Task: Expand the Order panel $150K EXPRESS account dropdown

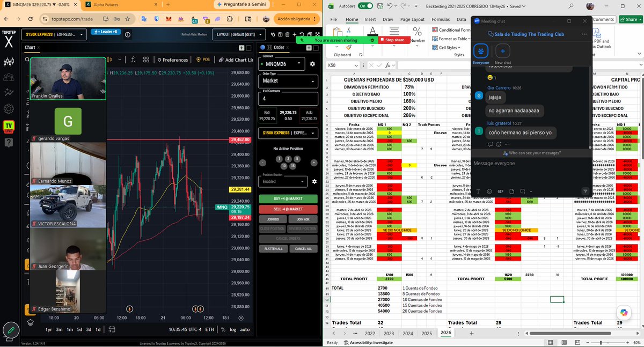Action: pos(289,132)
